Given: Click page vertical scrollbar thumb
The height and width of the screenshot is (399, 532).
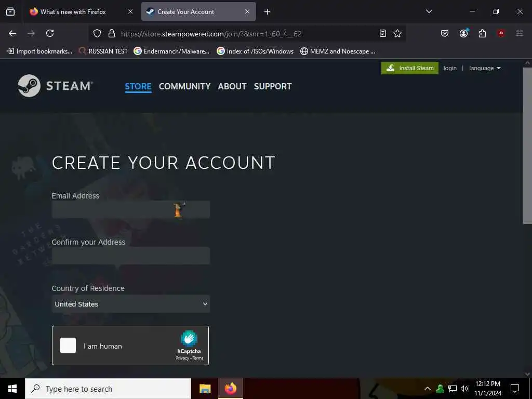Looking at the screenshot, I should click(527, 146).
